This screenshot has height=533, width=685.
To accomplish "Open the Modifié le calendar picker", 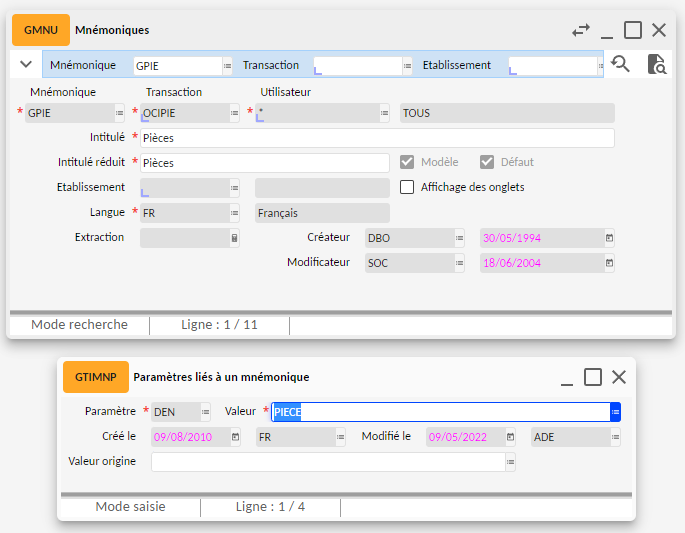I will point(510,437).
